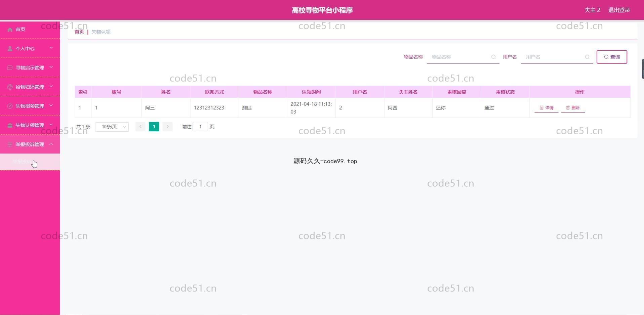Click 退出登录 in the header
The height and width of the screenshot is (315, 644).
pos(619,10)
